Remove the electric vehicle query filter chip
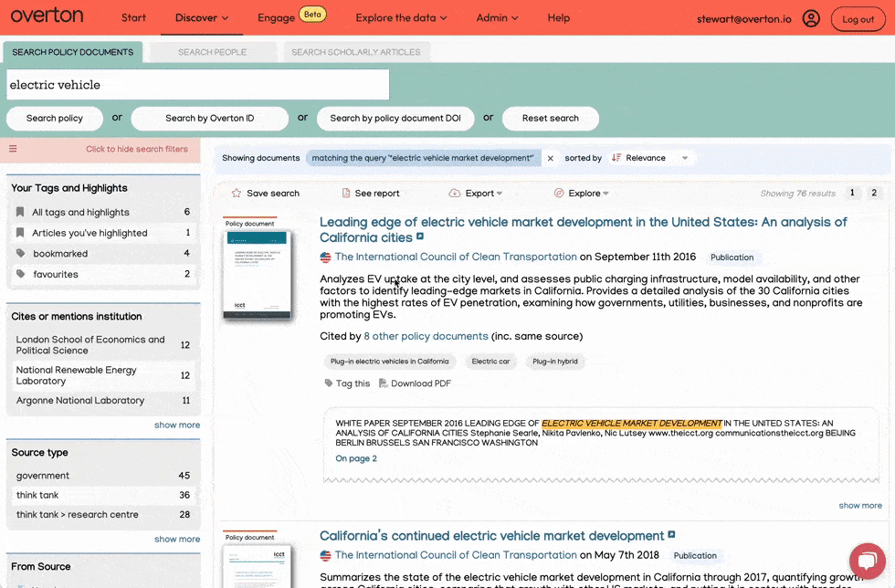The image size is (895, 588). 550,157
